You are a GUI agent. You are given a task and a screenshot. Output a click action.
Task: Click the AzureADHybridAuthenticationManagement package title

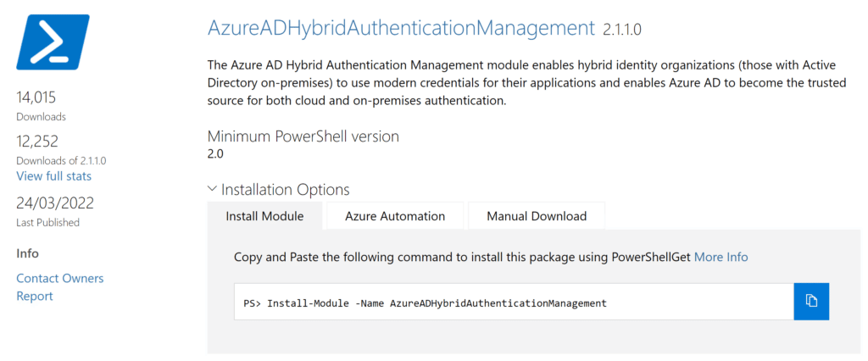click(401, 27)
